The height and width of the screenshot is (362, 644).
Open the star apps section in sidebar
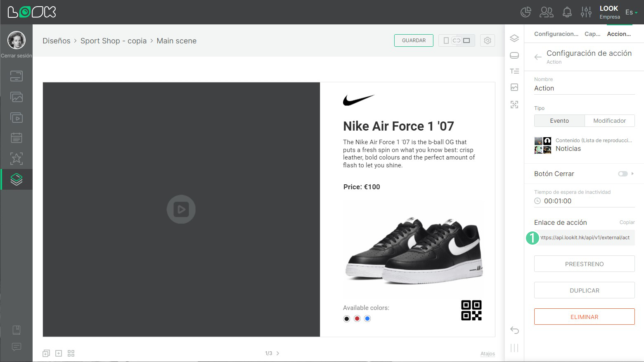point(17,158)
